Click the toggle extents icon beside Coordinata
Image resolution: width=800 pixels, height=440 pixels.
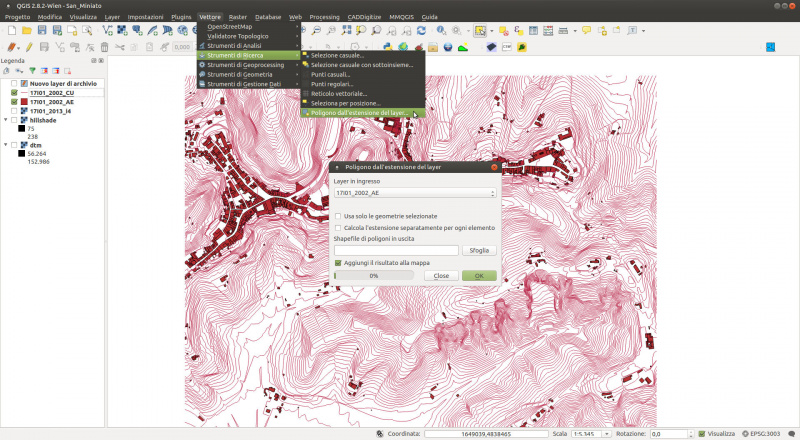tap(380, 434)
